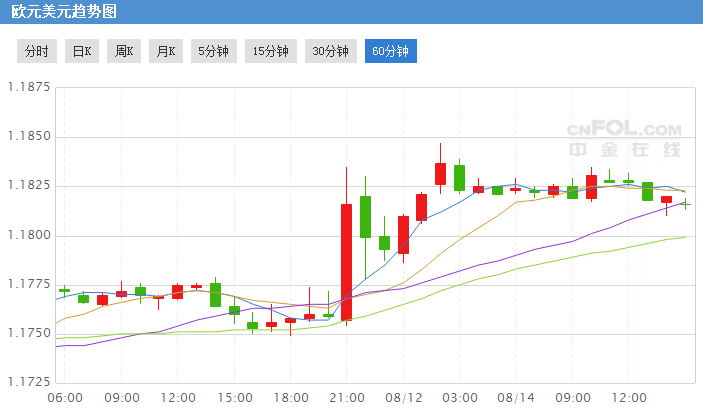Click the first 09:00 time label
Viewport: 703px width, 410px height.
click(122, 398)
